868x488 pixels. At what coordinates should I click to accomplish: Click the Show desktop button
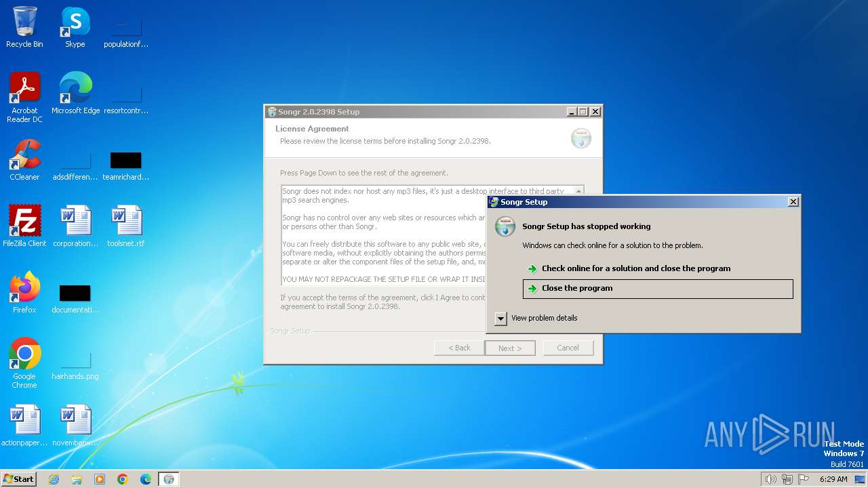click(861, 479)
